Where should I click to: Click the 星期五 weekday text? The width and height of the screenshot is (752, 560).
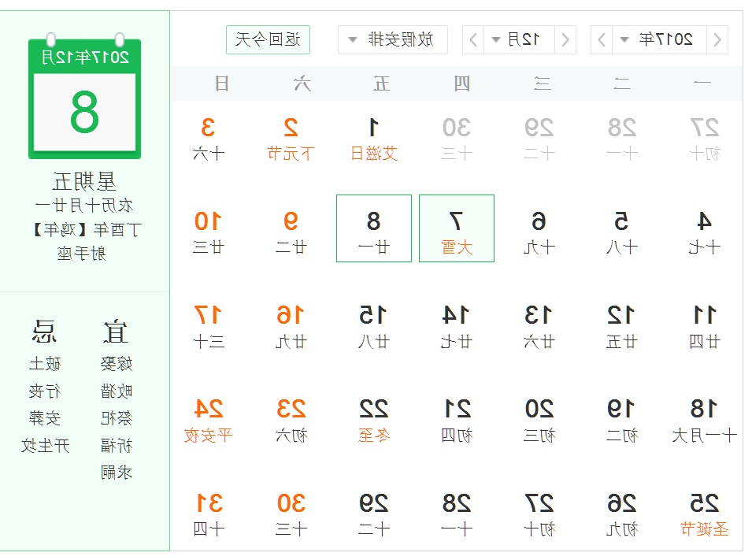click(84, 183)
